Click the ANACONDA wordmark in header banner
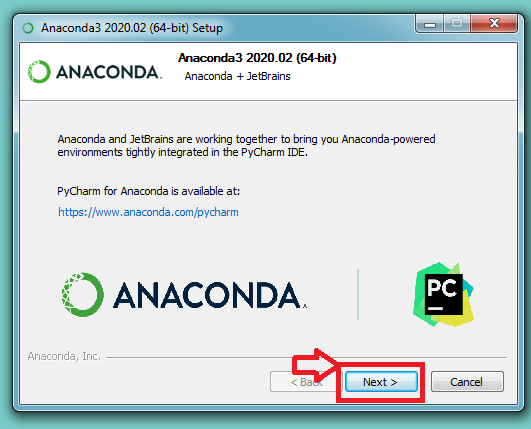531x429 pixels. point(109,72)
